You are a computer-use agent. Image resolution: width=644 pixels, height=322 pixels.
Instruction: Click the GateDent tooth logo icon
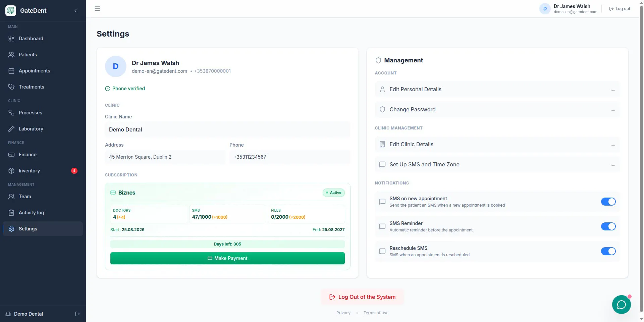[x=11, y=11]
